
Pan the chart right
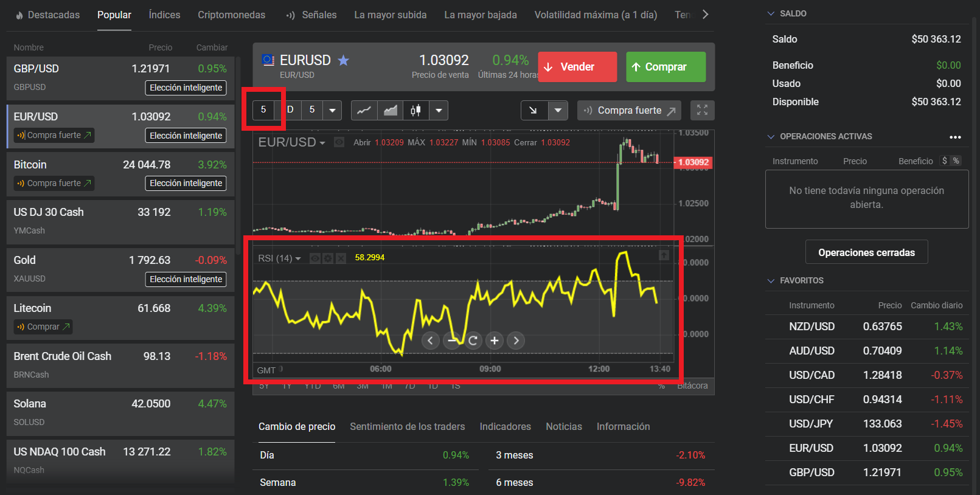point(516,341)
